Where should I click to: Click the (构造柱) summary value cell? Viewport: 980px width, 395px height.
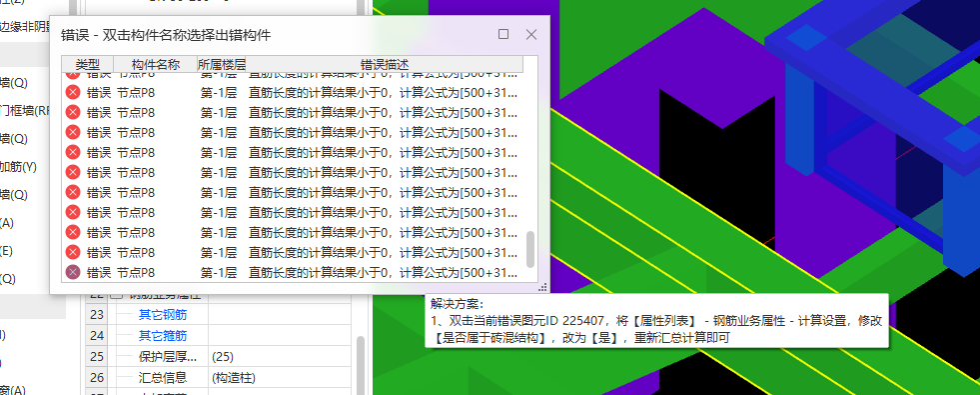(x=280, y=378)
